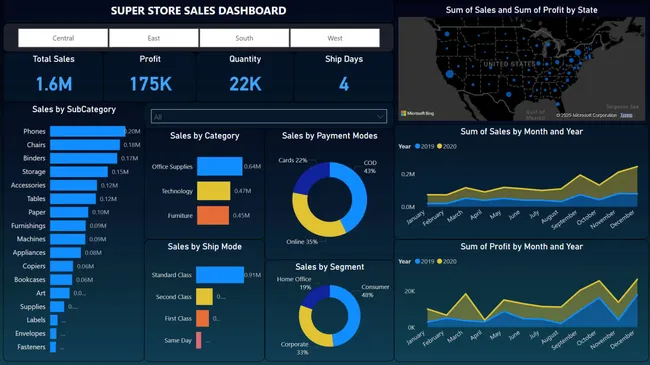Click the Envelopes bar in SubCategory chart

(53, 333)
